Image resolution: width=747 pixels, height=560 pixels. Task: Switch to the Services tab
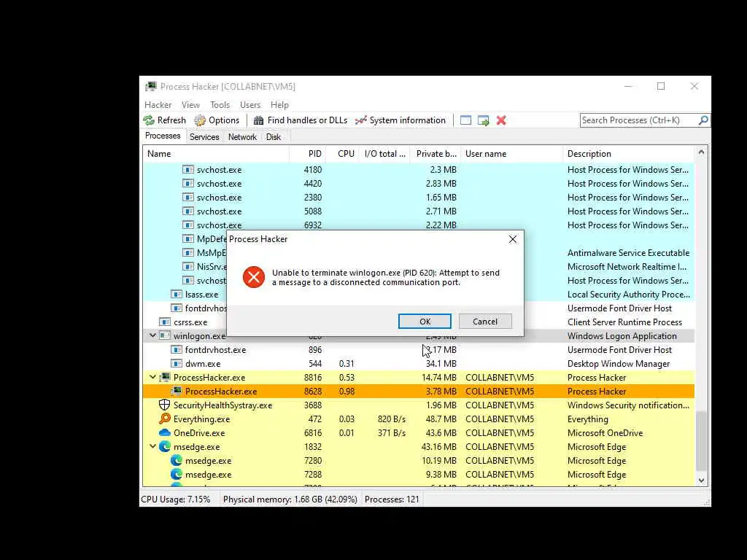[x=204, y=137]
